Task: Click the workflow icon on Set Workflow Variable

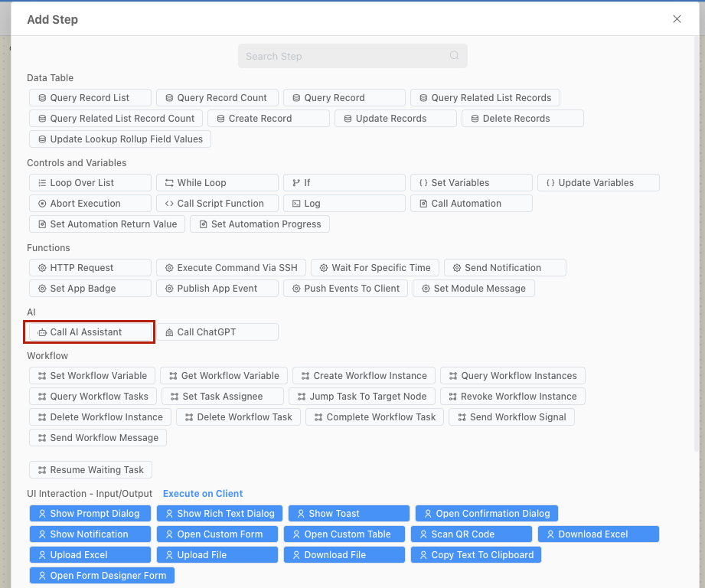Action: pos(42,376)
